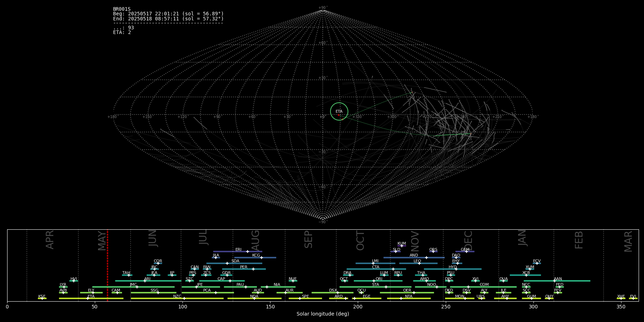Click the AND shower label

(414, 255)
